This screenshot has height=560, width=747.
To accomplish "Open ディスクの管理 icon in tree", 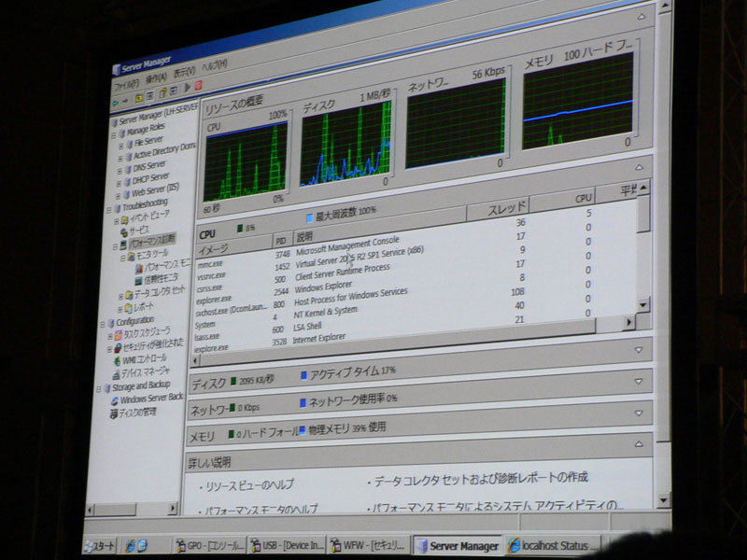I will 113,414.
